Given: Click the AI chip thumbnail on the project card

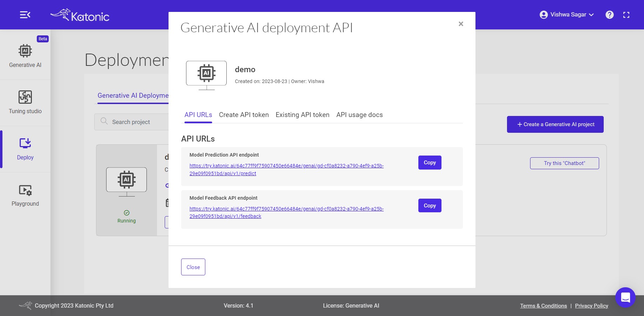Looking at the screenshot, I should click(x=126, y=181).
